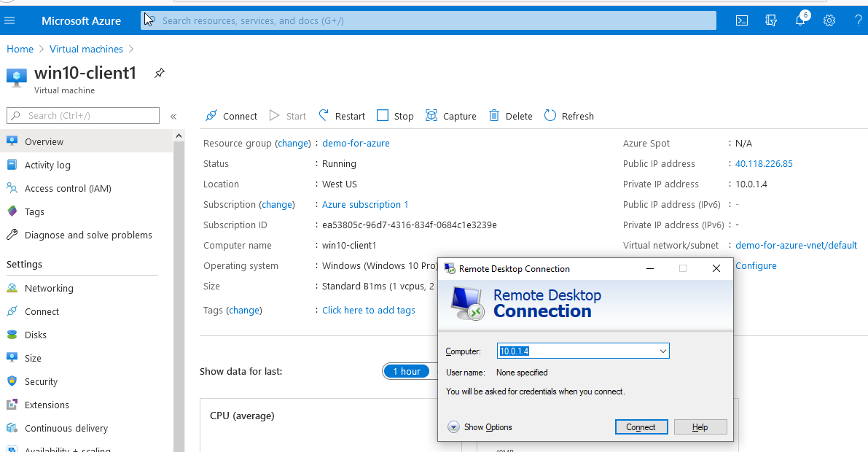Click the Configure link

pyautogui.click(x=756, y=265)
